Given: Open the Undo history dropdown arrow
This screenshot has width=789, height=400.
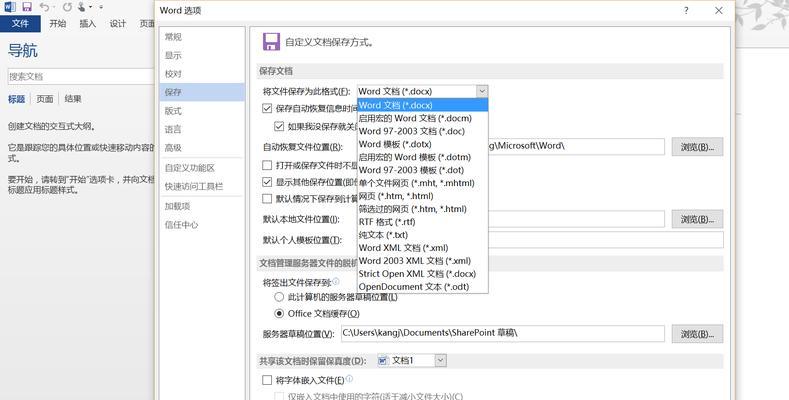Looking at the screenshot, I should click(x=54, y=8).
